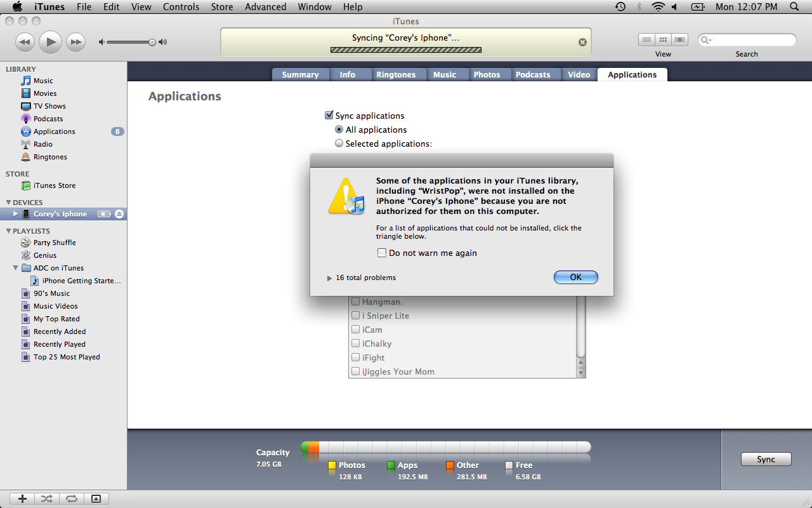Expand 16 total problems triangle
The width and height of the screenshot is (812, 508).
[330, 278]
